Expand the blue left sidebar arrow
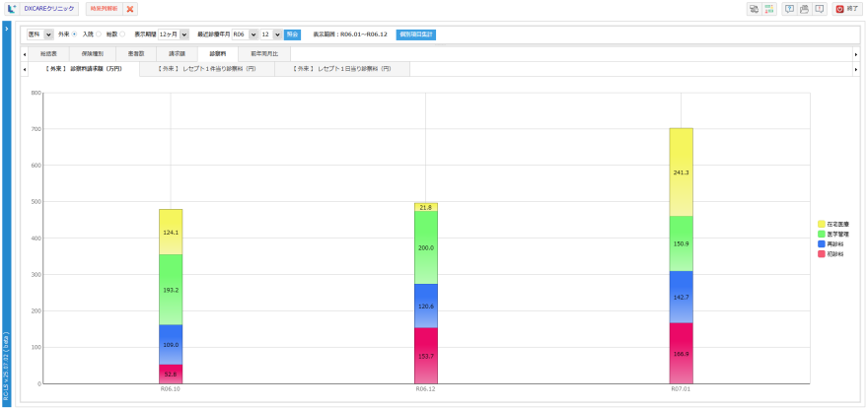The width and height of the screenshot is (868, 409). coord(7,28)
